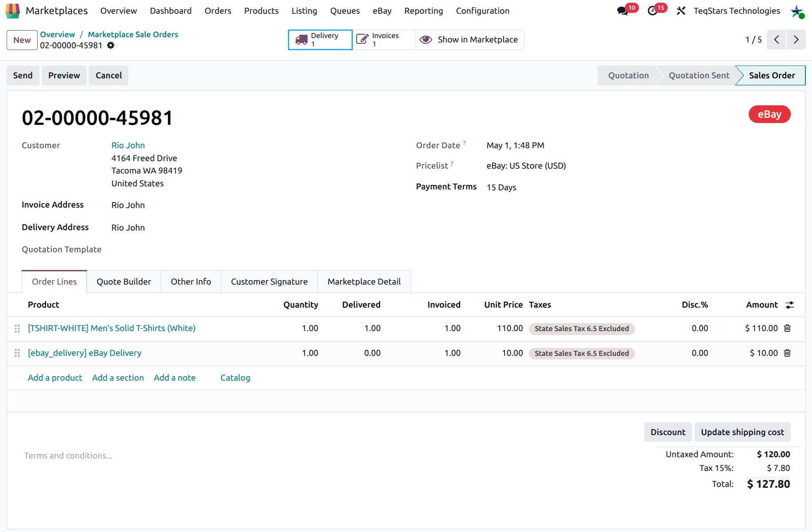Open the Catalog link
Image resolution: width=812 pixels, height=532 pixels.
click(235, 378)
